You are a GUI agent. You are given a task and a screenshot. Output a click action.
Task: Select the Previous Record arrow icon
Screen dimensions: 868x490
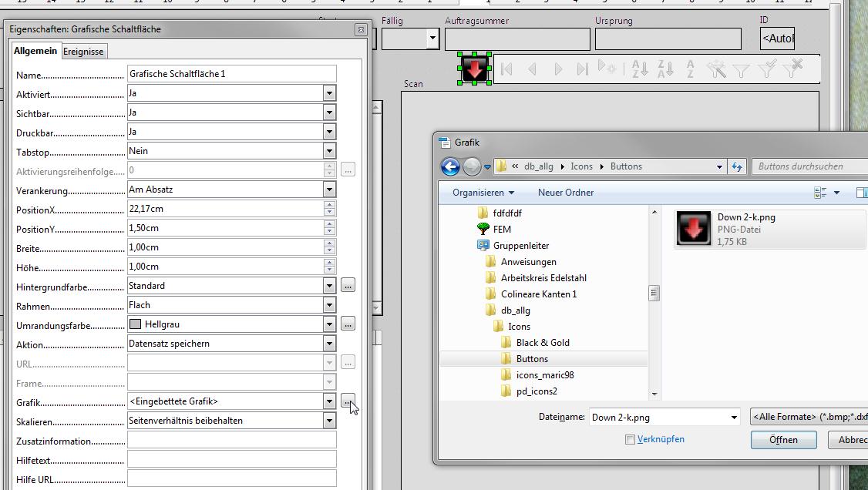point(531,68)
